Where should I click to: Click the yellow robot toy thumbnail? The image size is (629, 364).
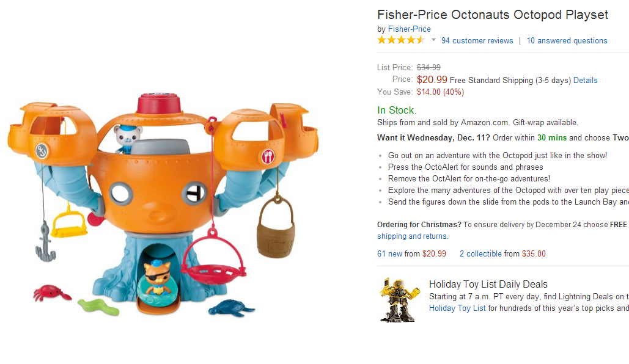tap(399, 299)
